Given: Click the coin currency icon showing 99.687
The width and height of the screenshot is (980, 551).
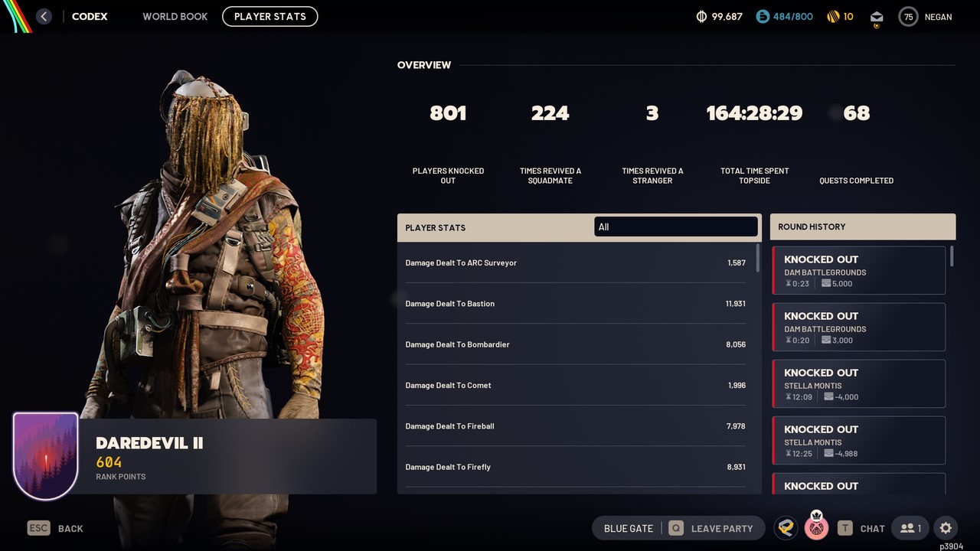Looking at the screenshot, I should [701, 16].
